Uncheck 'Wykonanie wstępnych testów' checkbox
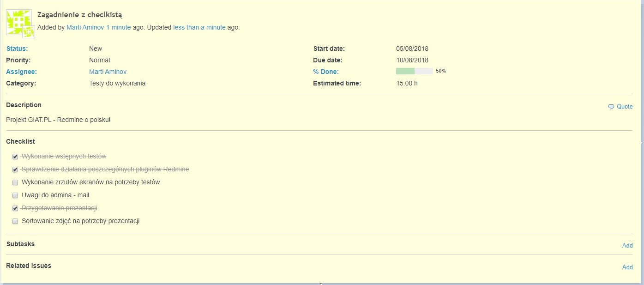The image size is (644, 285). click(15, 157)
